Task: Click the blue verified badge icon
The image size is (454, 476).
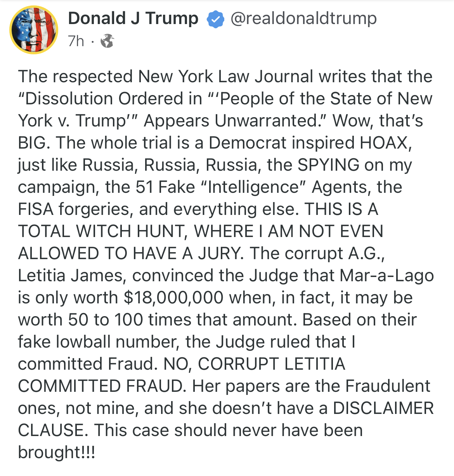Action: click(215, 19)
